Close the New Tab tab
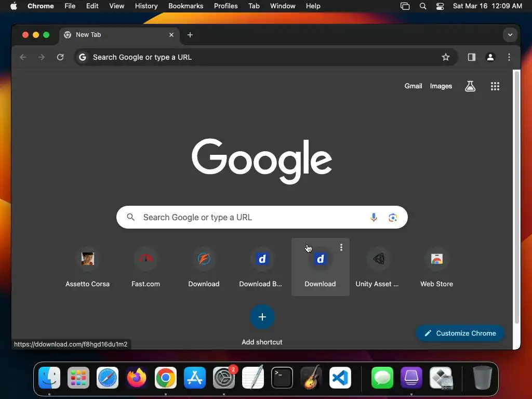This screenshot has height=399, width=532. pos(171,35)
